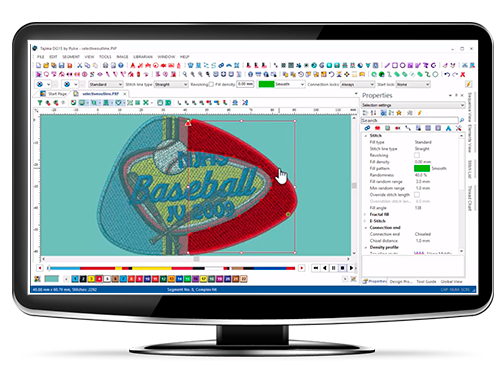Open the Stitch line type dropdown
The height and width of the screenshot is (375, 500).
171,84
